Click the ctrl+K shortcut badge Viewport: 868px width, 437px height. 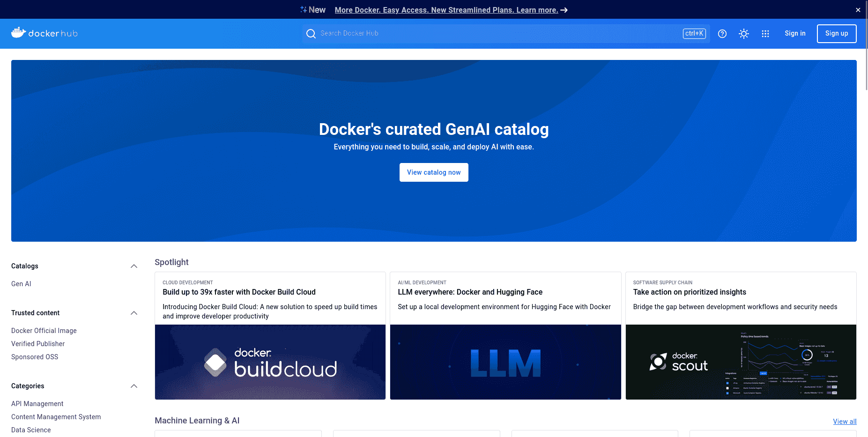pos(694,34)
